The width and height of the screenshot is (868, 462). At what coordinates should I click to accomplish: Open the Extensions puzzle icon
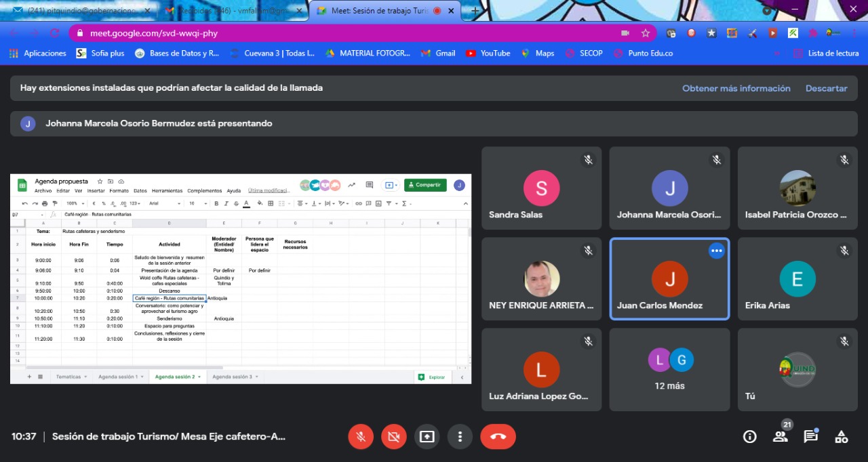[x=813, y=33]
